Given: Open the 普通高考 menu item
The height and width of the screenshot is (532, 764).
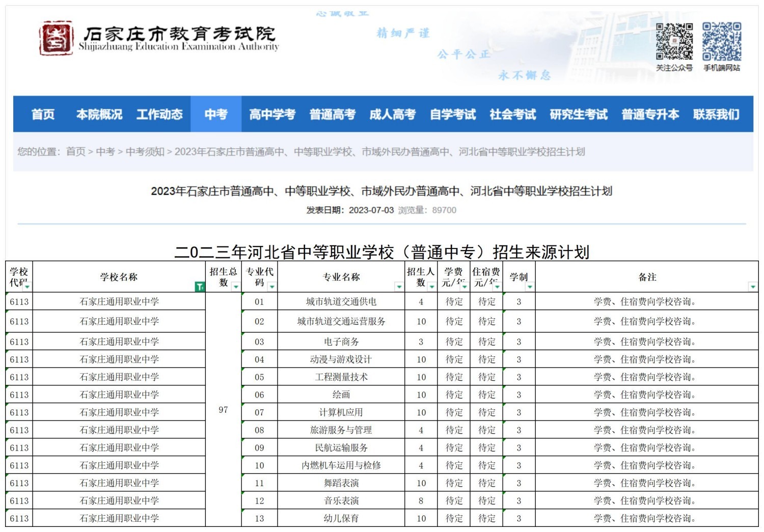Looking at the screenshot, I should tap(332, 115).
